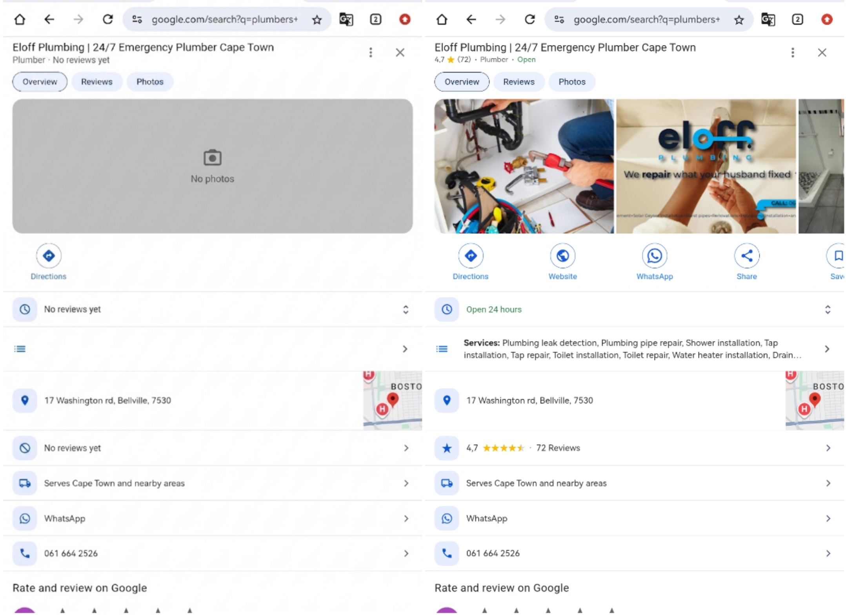Reload the page in the left browser window
The width and height of the screenshot is (846, 616).
click(x=107, y=19)
